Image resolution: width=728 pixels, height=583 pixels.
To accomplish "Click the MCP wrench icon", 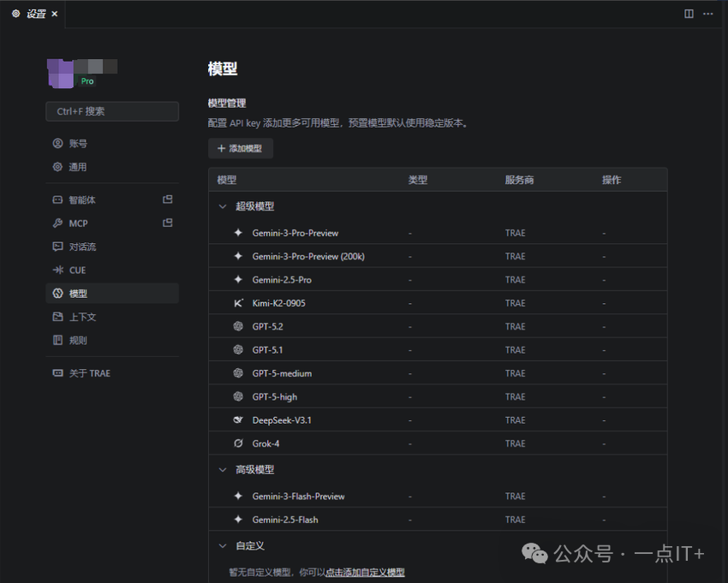I will (57, 223).
